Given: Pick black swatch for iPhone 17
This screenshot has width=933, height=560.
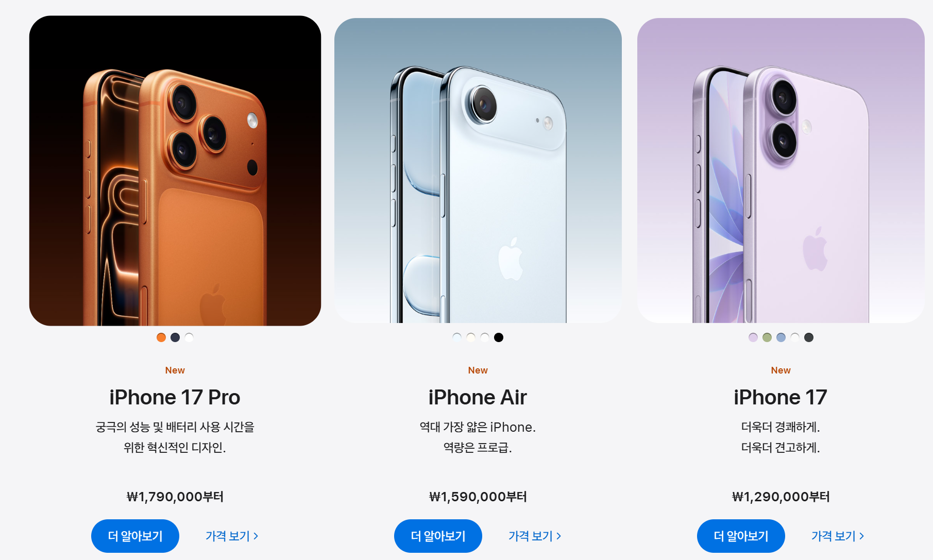Looking at the screenshot, I should point(809,337).
